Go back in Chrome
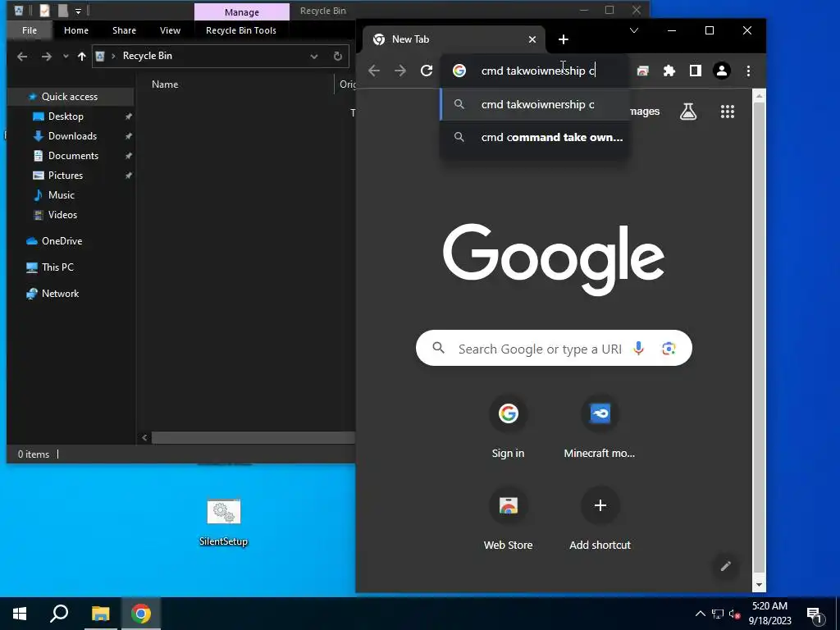The width and height of the screenshot is (840, 630). click(374, 71)
